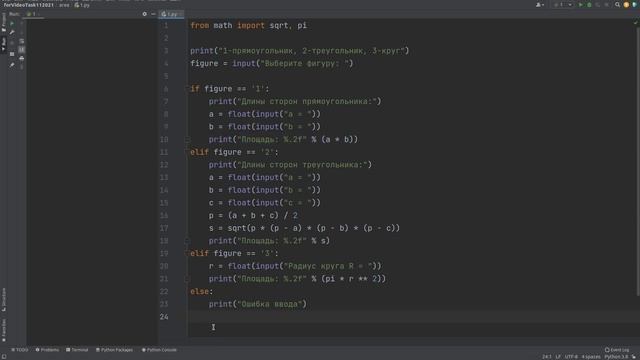Click Run with coverage icon
This screenshot has height=360, width=640.
point(598,5)
